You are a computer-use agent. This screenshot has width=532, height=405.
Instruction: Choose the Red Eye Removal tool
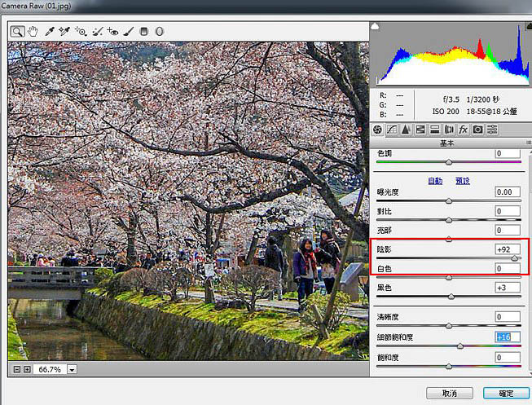[x=112, y=32]
